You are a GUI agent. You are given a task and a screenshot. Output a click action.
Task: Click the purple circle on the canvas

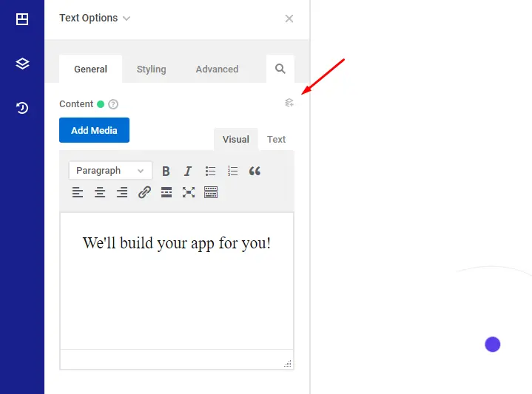tap(493, 344)
